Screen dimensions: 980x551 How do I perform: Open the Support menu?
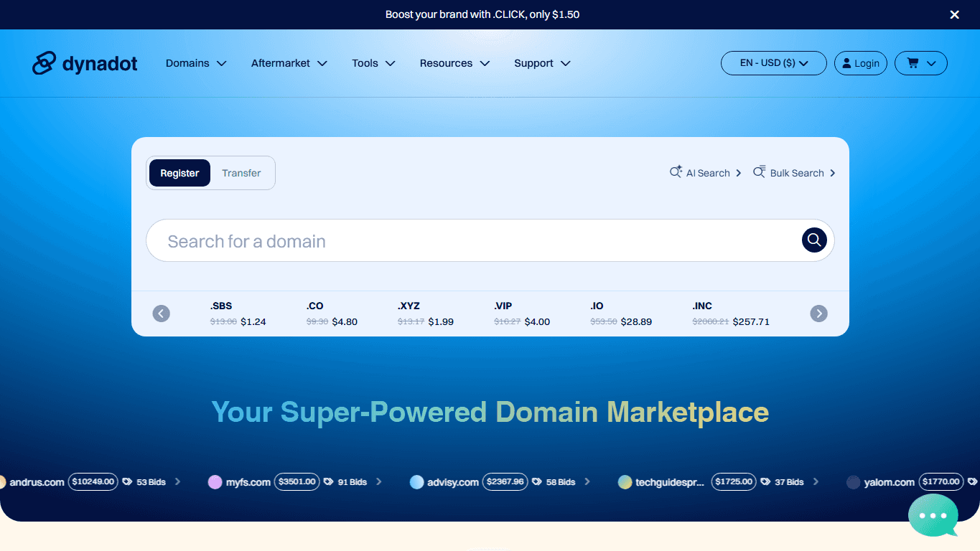click(x=542, y=63)
